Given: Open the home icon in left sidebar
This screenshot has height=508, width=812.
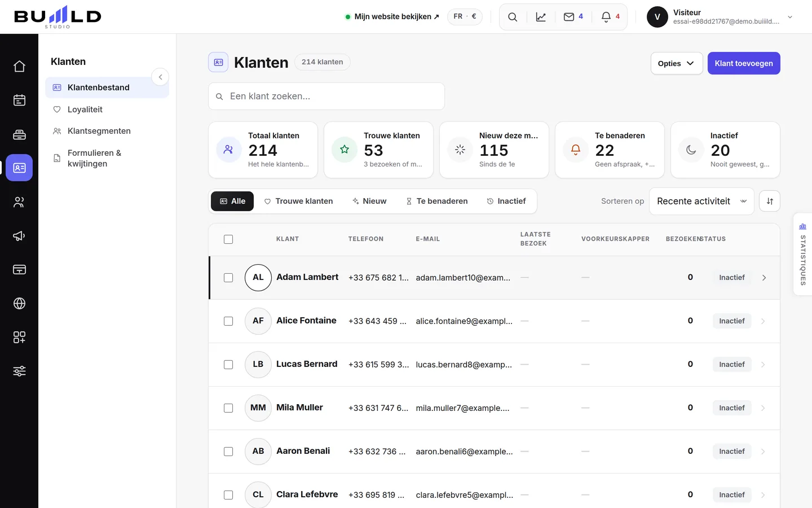Looking at the screenshot, I should coord(19,67).
